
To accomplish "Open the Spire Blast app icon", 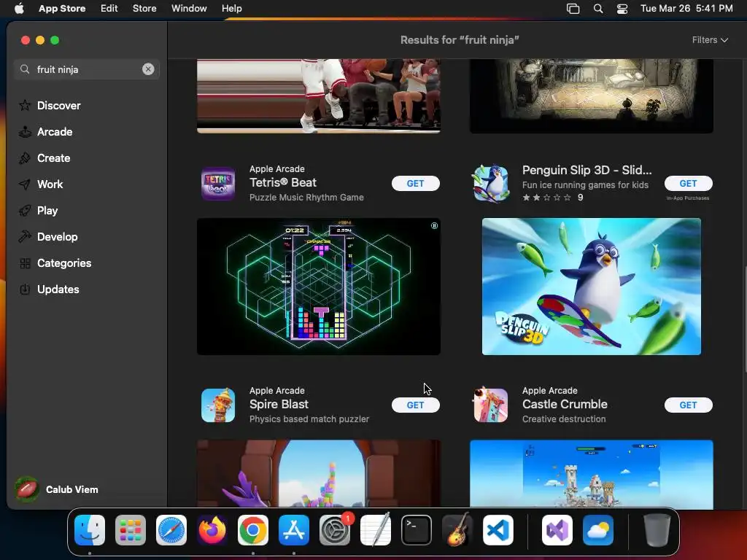I will pos(218,405).
